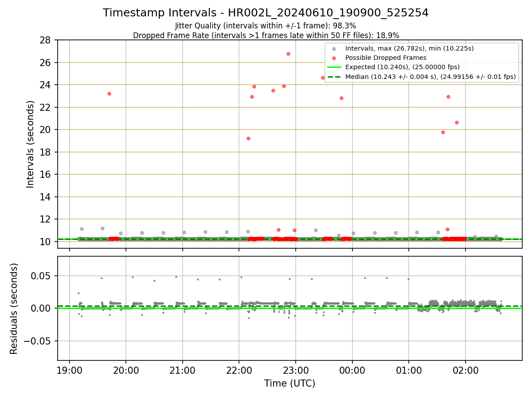Click legend entry 'Intervals, max (26.782s), min (10.225s)'

coord(409,48)
